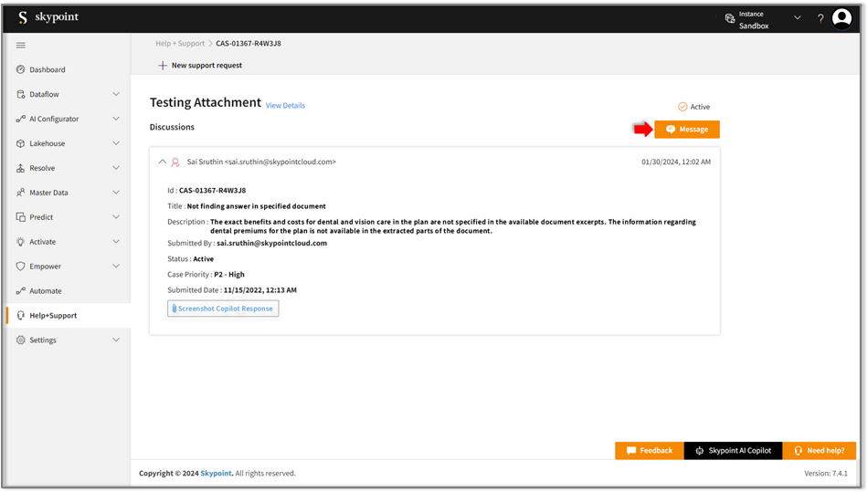Open the Instance Sandbox dropdown arrow
Viewport: 868px width, 492px height.
point(797,17)
